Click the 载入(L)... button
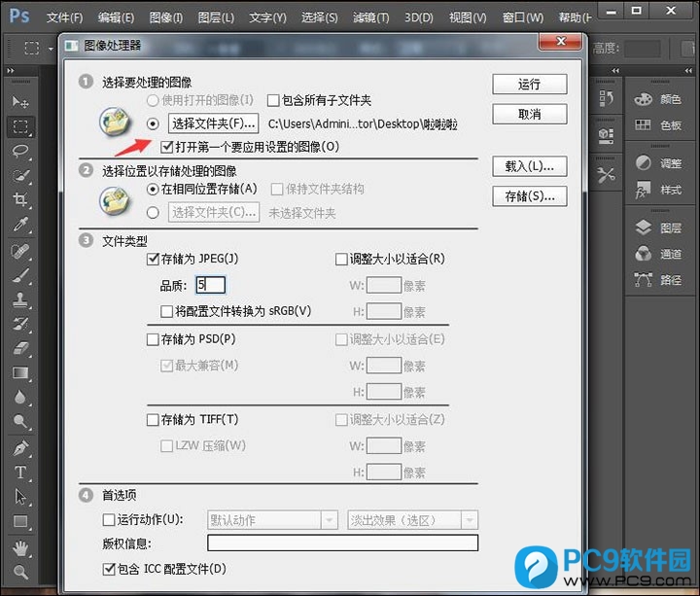This screenshot has width=700, height=596. click(530, 166)
